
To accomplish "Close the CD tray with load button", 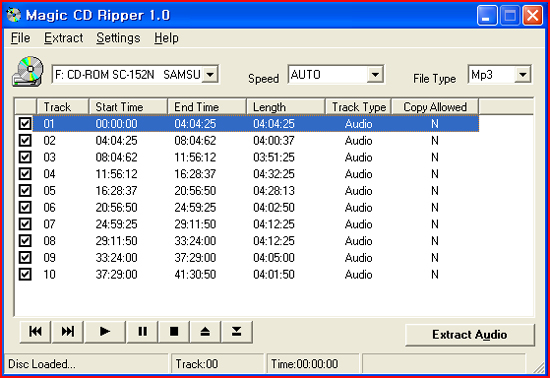I will click(236, 331).
